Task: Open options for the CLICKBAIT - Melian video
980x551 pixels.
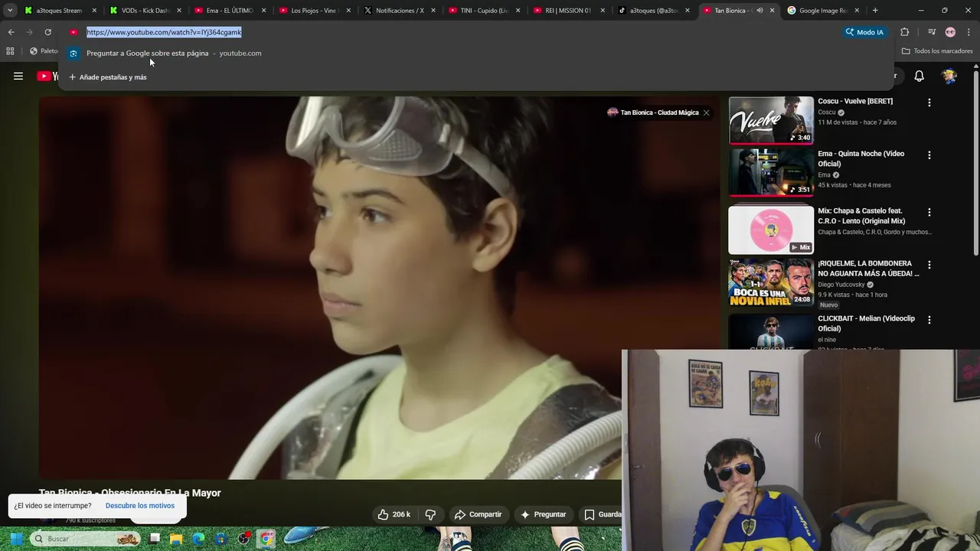Action: tap(929, 320)
